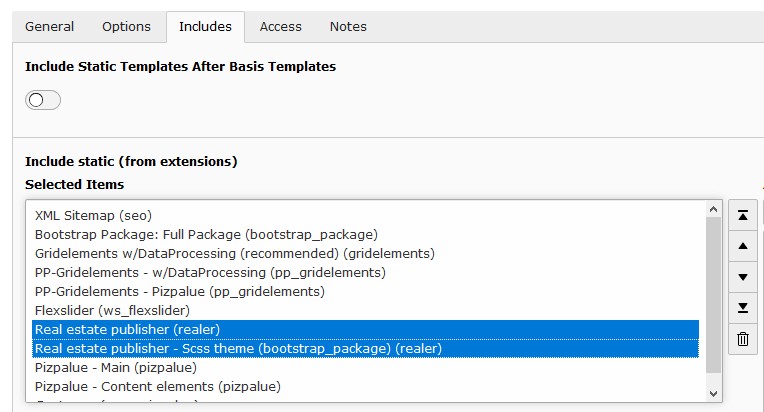Remove selected items with trash icon

tap(743, 338)
